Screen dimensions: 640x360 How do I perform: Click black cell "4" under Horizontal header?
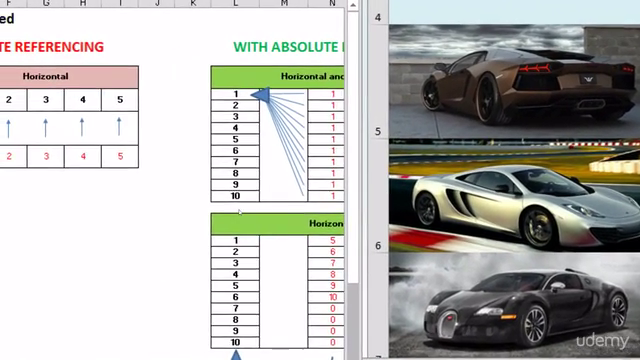click(83, 100)
